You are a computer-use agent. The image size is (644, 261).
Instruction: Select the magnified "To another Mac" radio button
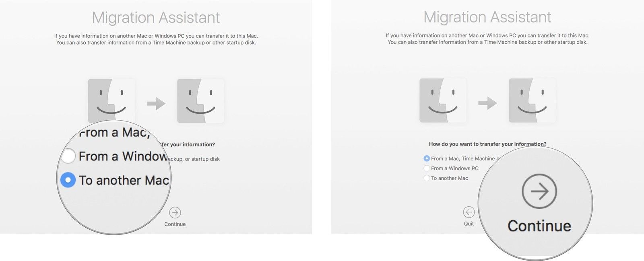pyautogui.click(x=68, y=180)
